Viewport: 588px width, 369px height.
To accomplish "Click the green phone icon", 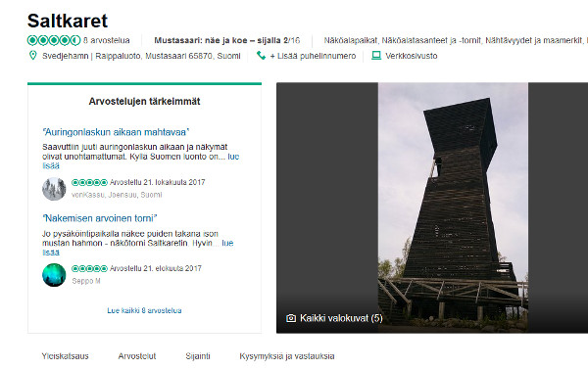I will [261, 56].
